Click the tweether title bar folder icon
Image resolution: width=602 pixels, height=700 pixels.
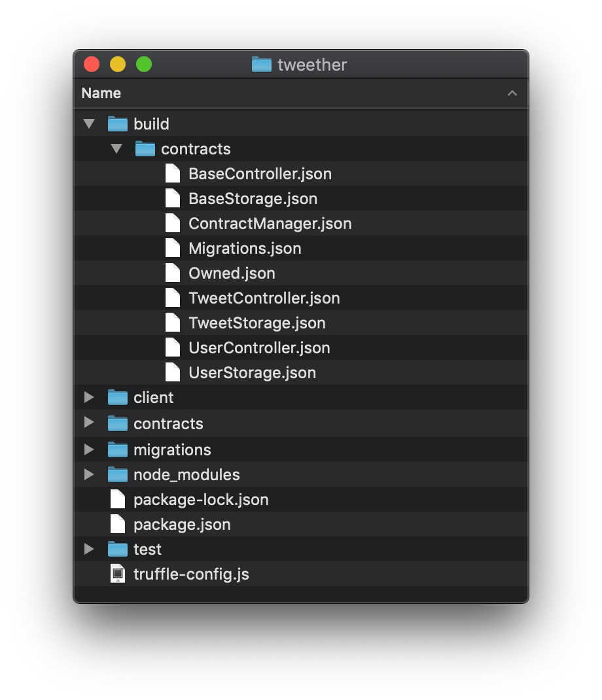pyautogui.click(x=262, y=65)
